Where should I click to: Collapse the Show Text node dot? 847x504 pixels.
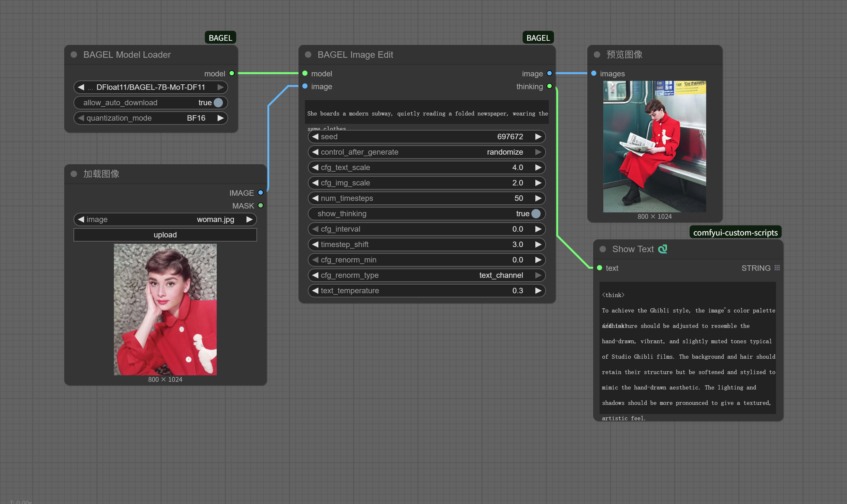(x=603, y=249)
